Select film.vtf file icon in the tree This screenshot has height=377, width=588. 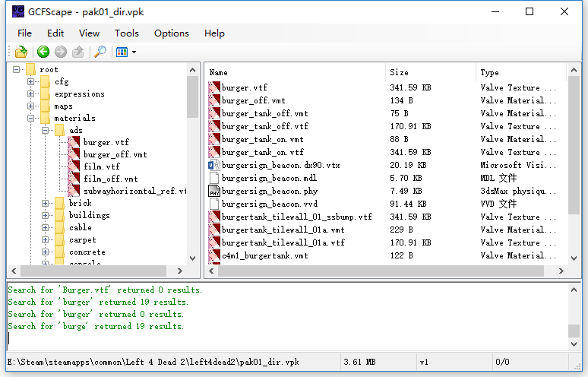pos(74,166)
